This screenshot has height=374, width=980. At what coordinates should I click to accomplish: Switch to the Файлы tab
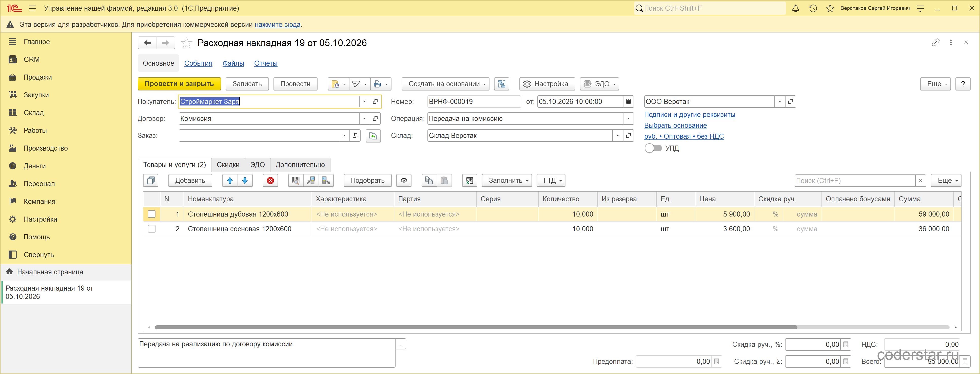tap(233, 64)
